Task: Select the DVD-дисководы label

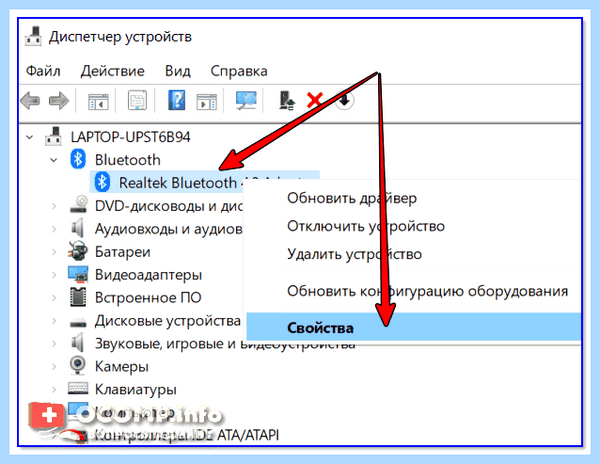Action: [169, 206]
